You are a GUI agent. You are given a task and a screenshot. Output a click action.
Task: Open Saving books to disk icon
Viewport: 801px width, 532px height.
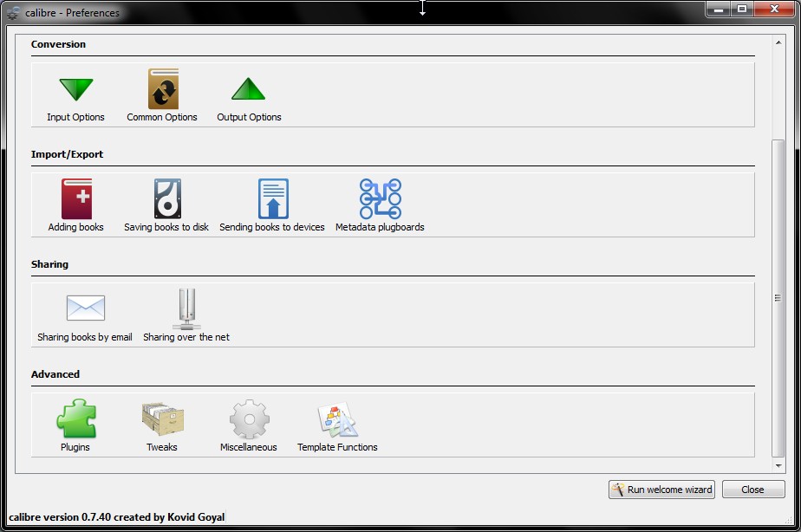(x=167, y=198)
